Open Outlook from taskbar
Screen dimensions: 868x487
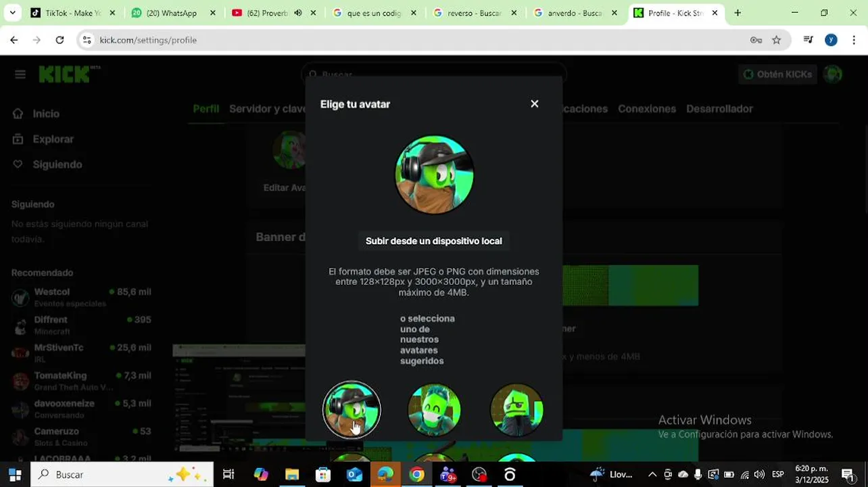354,475
